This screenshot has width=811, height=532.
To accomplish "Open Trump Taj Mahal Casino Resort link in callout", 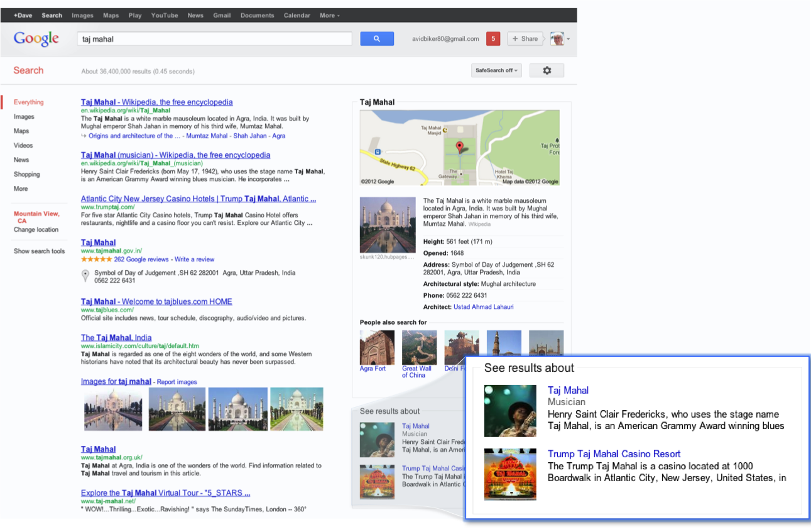I will 614,453.
